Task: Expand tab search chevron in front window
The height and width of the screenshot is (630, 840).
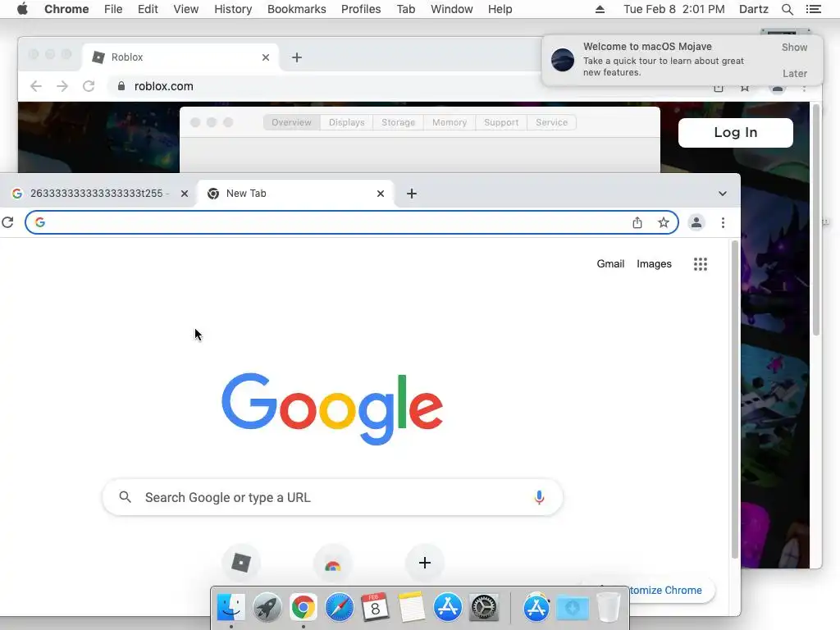Action: pos(722,194)
